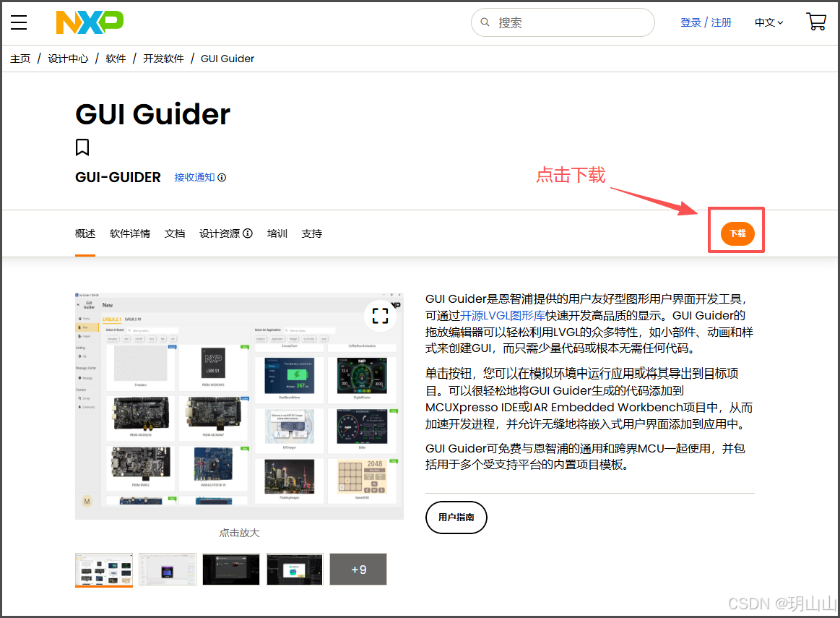Focus the 搜索 search field

[563, 22]
